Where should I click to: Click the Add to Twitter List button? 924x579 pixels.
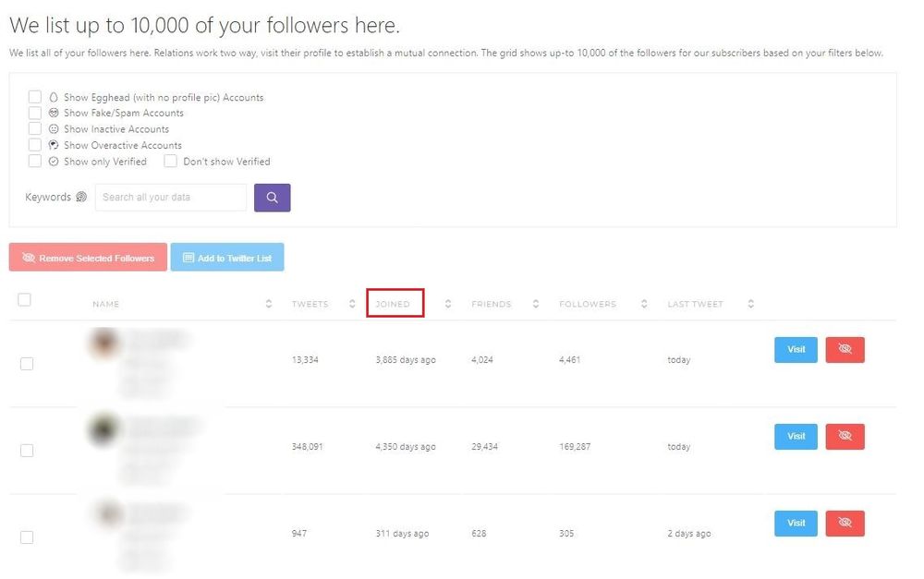227,257
